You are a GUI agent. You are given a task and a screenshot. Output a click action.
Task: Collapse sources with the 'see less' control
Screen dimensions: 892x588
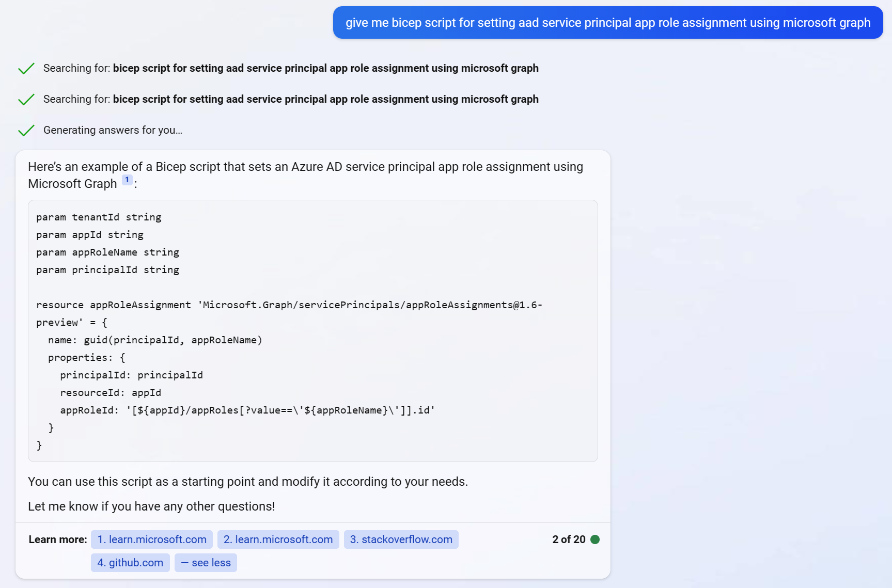pos(206,563)
